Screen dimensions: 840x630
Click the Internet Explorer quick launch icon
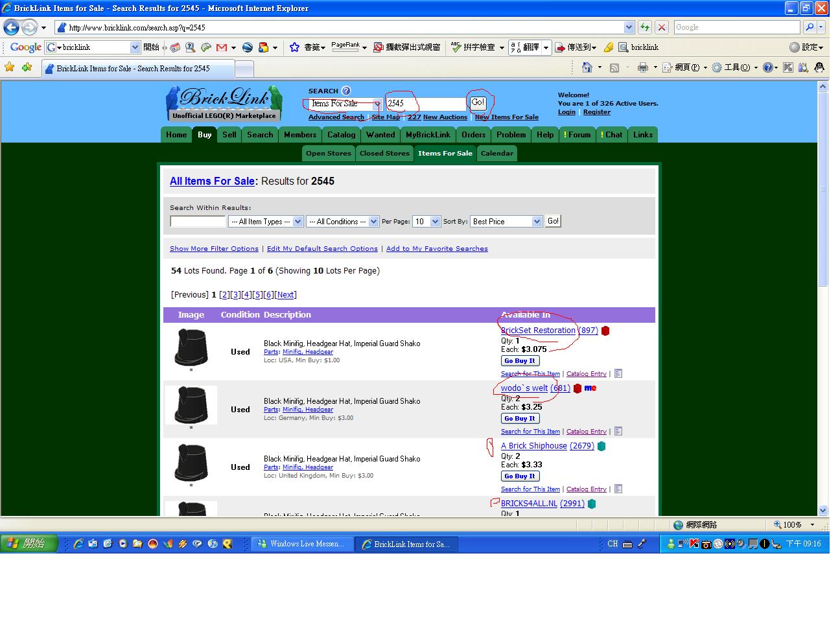coord(78,544)
